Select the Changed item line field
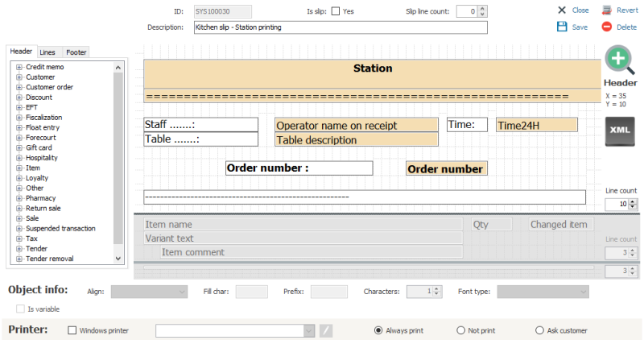The height and width of the screenshot is (340, 644). pyautogui.click(x=561, y=224)
